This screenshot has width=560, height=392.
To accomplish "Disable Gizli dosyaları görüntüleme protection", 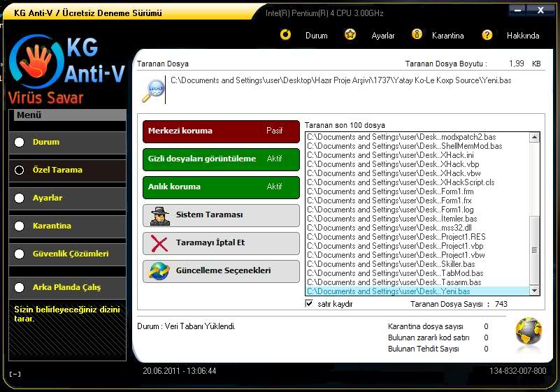I will tap(221, 159).
